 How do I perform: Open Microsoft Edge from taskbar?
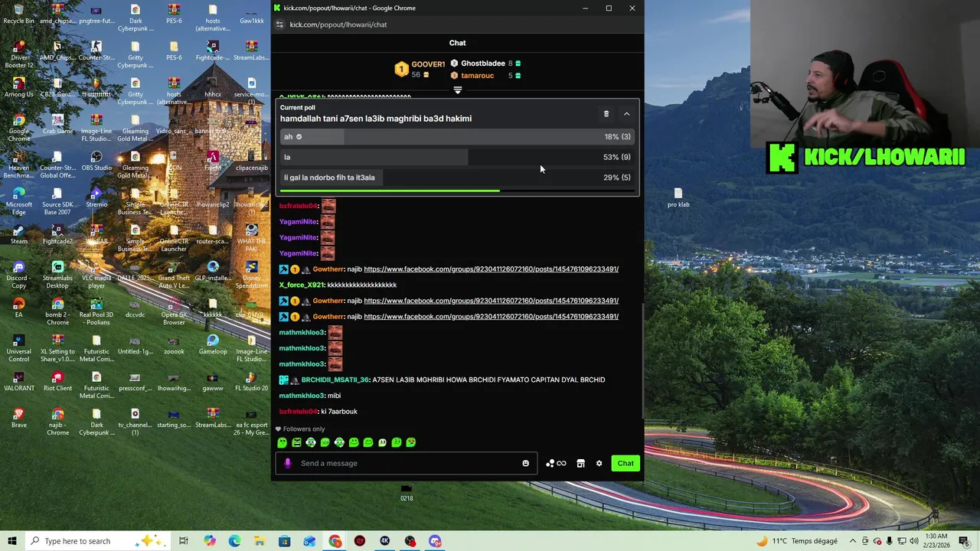234,541
